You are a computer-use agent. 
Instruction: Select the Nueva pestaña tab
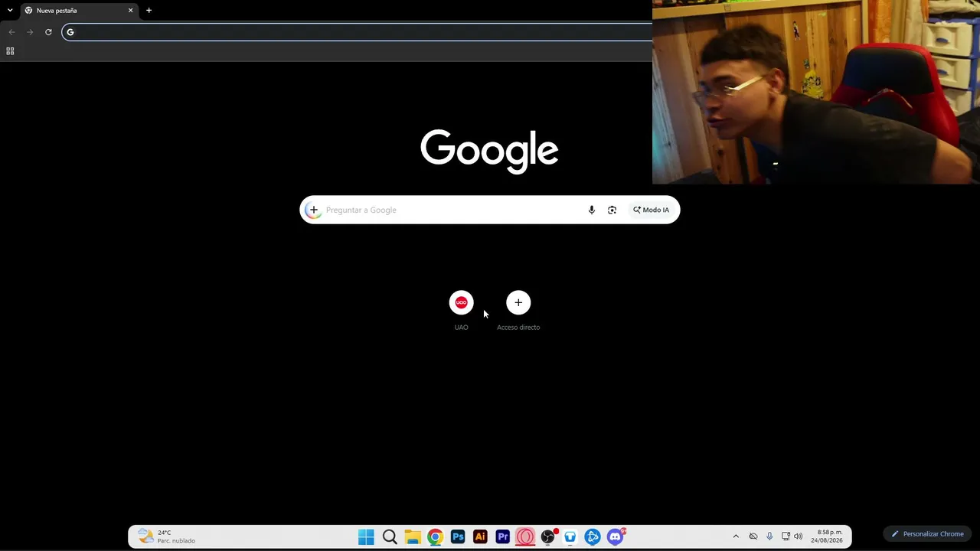coord(78,11)
